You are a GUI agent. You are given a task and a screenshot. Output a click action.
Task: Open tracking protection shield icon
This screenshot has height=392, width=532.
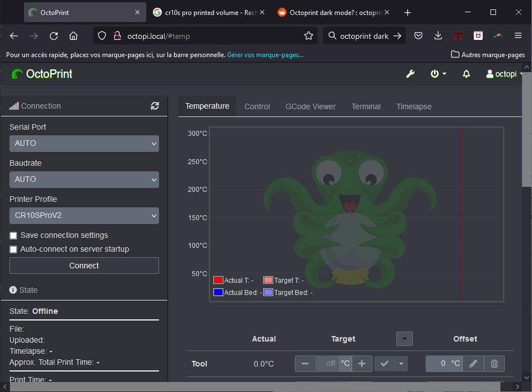102,35
